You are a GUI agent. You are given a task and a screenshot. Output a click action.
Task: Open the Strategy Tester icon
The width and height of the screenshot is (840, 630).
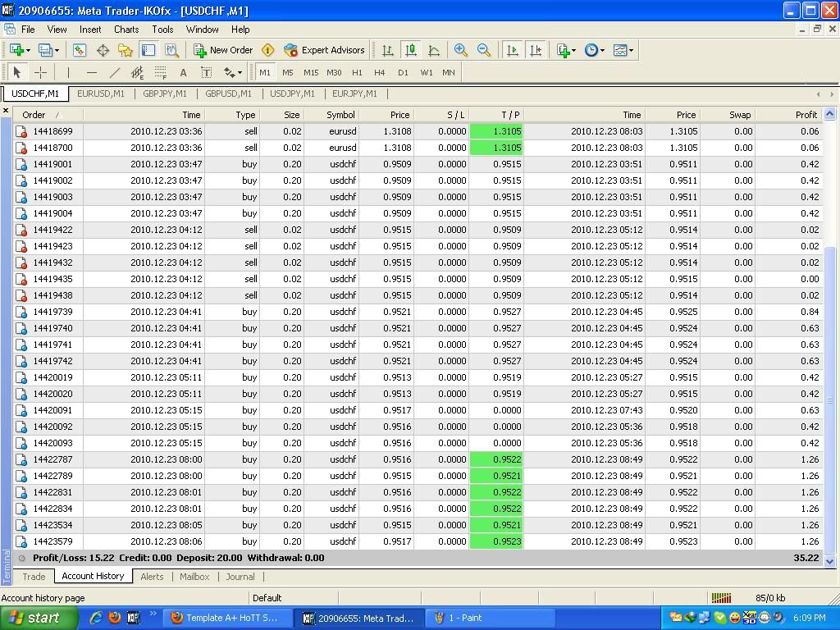[x=171, y=50]
